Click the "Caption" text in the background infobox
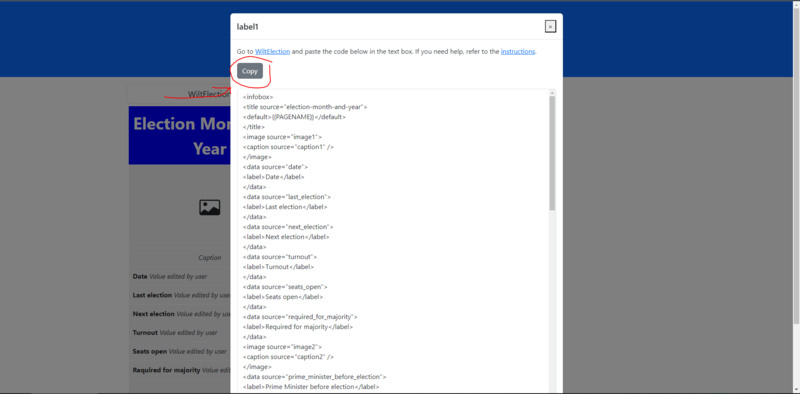Viewport: 800px width, 394px height. [210, 258]
